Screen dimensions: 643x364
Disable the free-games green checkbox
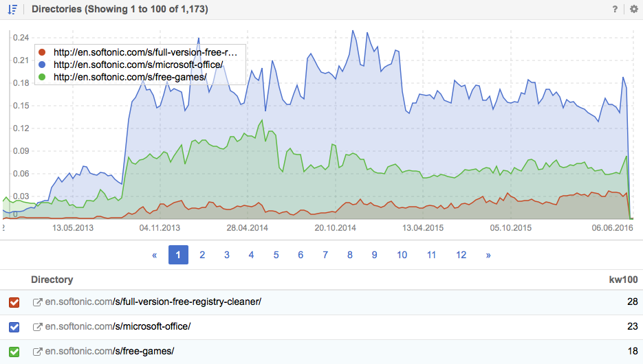(x=14, y=351)
